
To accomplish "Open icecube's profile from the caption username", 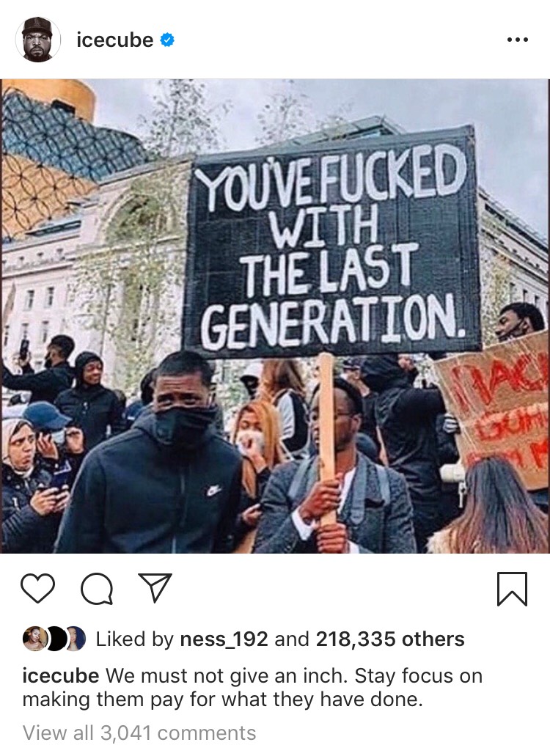I will tap(61, 675).
